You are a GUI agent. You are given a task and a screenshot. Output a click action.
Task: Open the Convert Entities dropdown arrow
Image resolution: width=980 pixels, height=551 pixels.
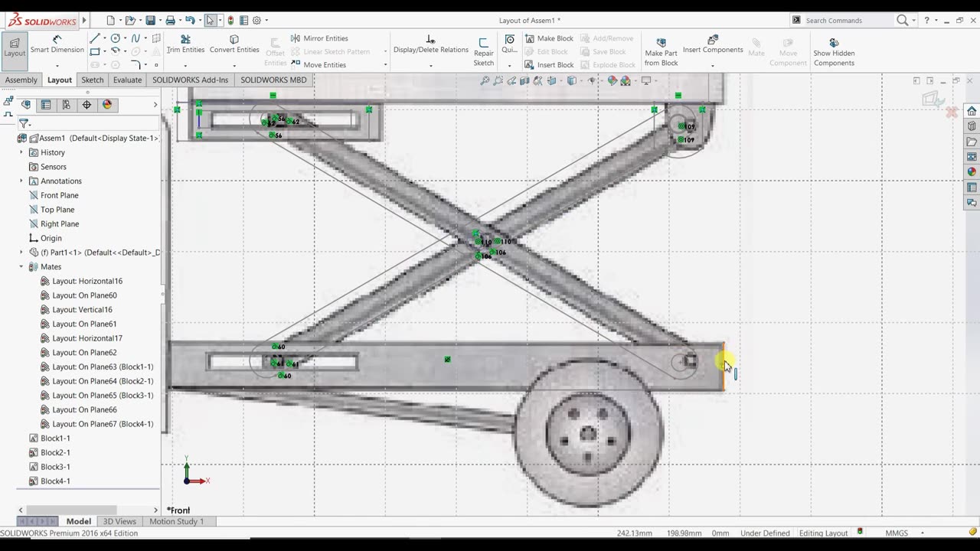click(x=234, y=65)
